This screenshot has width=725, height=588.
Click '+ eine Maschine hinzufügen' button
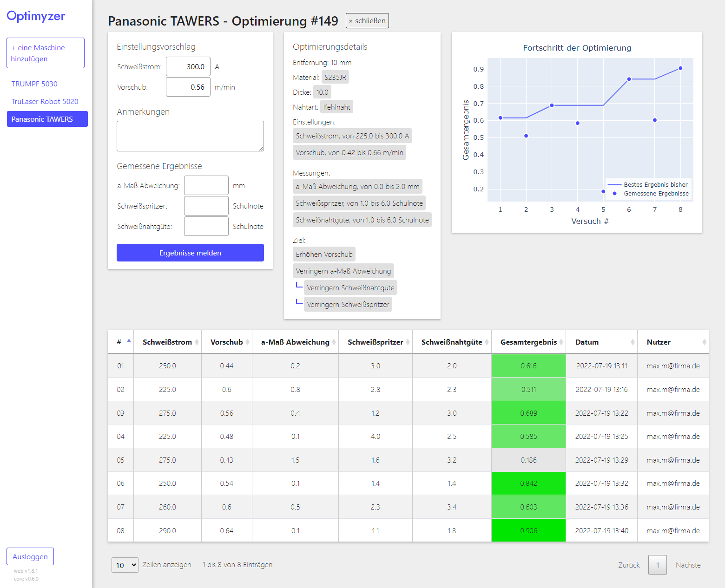click(46, 53)
